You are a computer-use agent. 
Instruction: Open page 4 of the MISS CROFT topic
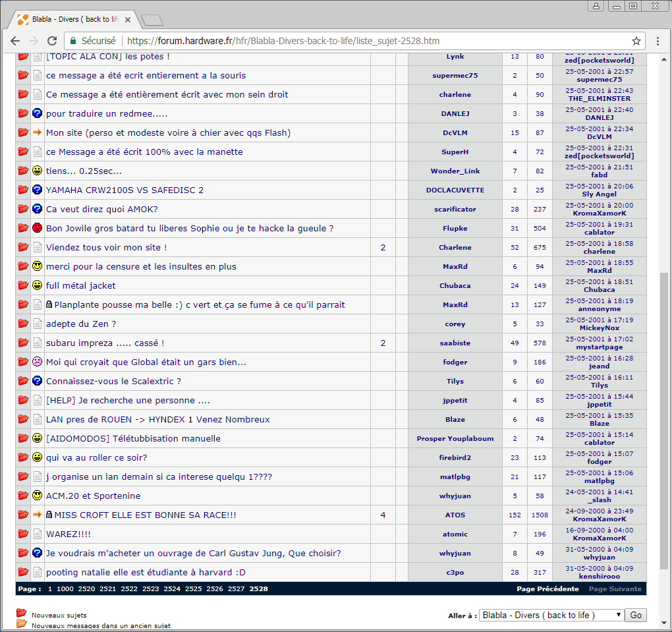383,515
